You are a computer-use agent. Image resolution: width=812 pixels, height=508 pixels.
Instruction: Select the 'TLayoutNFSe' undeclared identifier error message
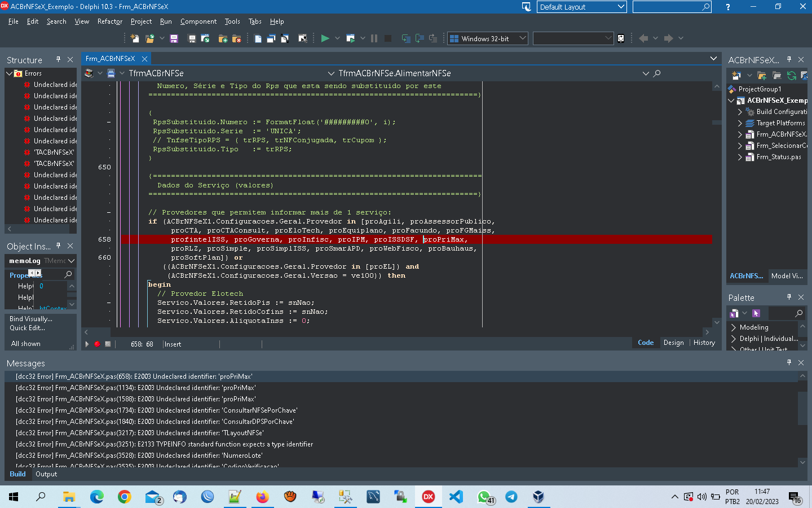(x=400, y=433)
